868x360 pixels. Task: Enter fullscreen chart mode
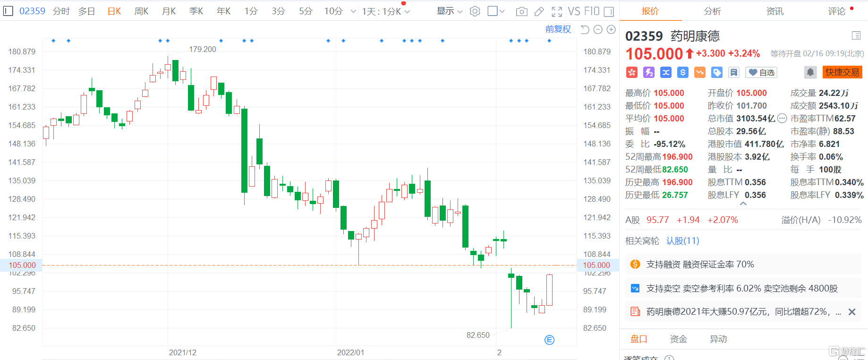(x=557, y=11)
